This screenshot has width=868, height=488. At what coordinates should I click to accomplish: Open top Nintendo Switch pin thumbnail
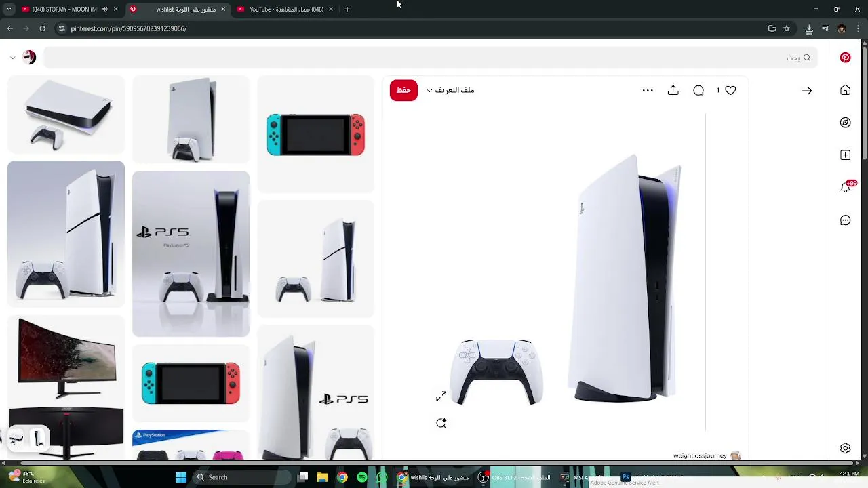point(315,134)
